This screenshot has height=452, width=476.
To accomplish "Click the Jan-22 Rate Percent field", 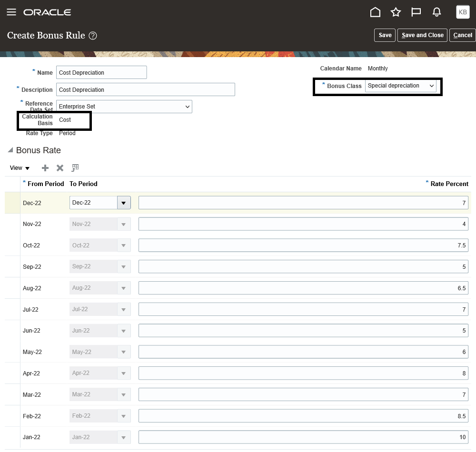I will tap(303, 438).
